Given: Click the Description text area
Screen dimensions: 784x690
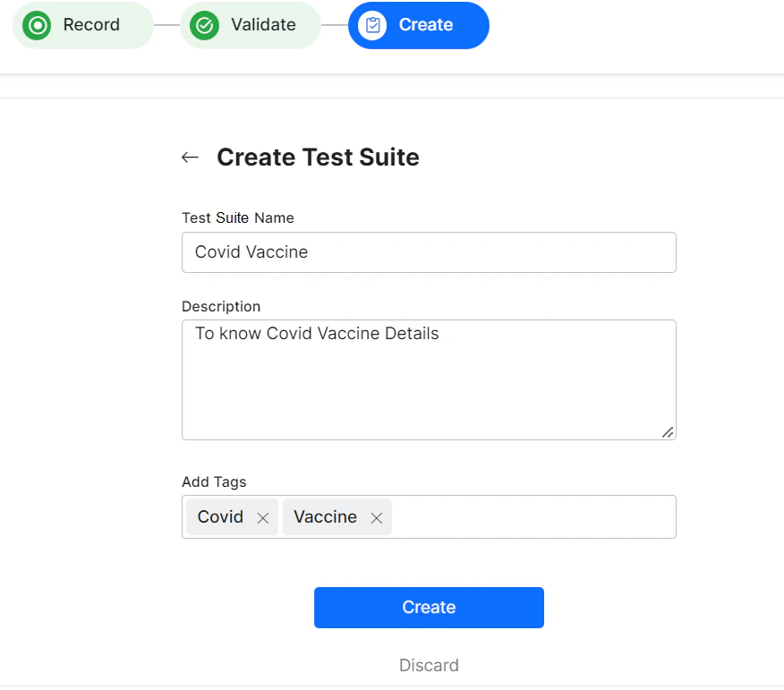Looking at the screenshot, I should point(429,379).
